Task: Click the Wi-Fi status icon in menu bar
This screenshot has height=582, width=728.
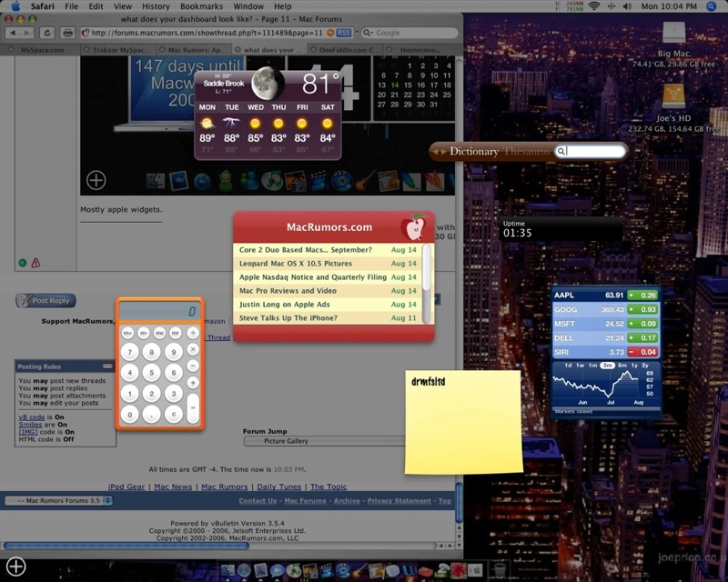Action: coord(594,6)
